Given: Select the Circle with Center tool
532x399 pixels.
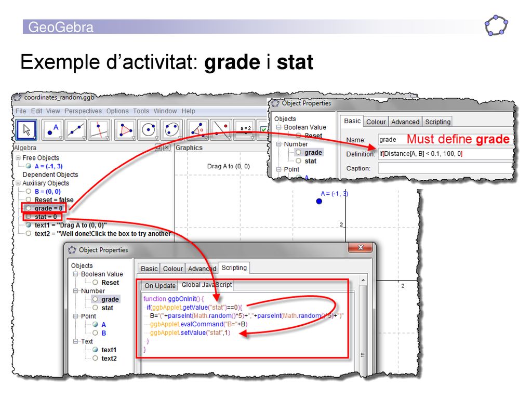Looking at the screenshot, I should pyautogui.click(x=149, y=129).
